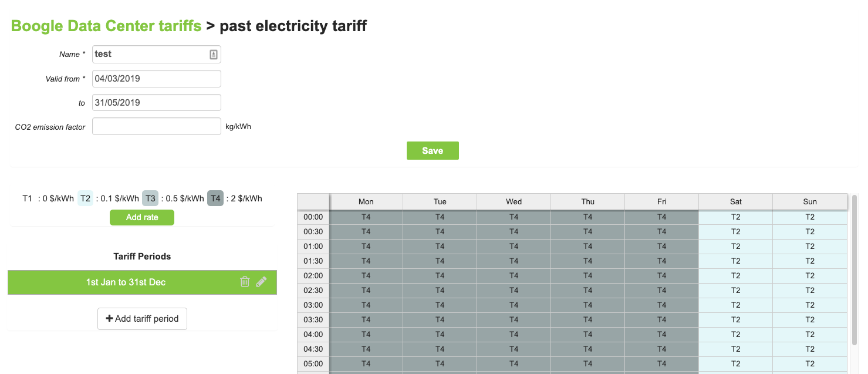This screenshot has height=374, width=868.
Task: Select the T1 rate label
Action: pyautogui.click(x=27, y=198)
